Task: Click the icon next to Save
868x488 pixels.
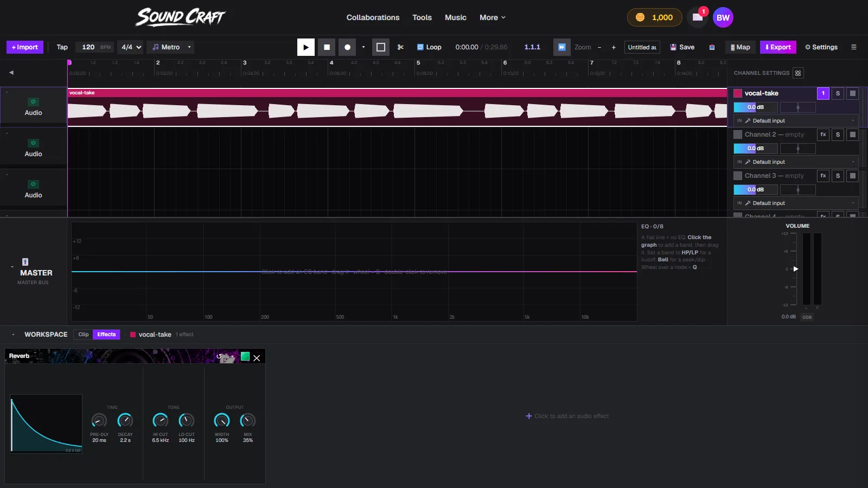Action: 712,47
